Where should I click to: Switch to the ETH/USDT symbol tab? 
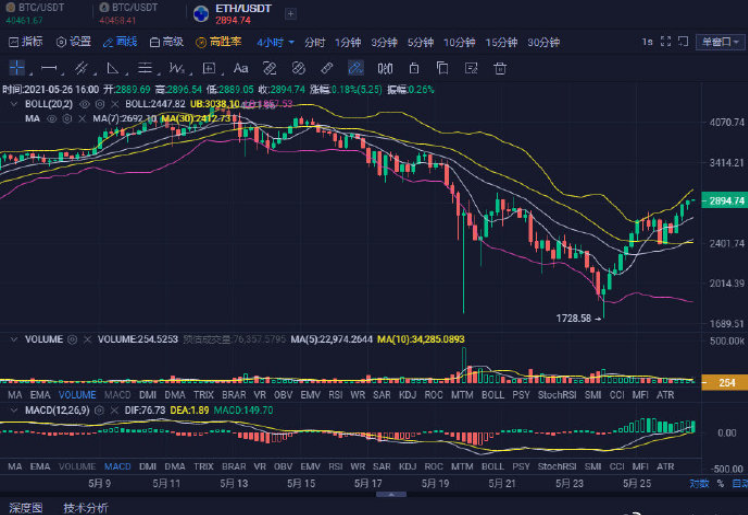tap(233, 14)
